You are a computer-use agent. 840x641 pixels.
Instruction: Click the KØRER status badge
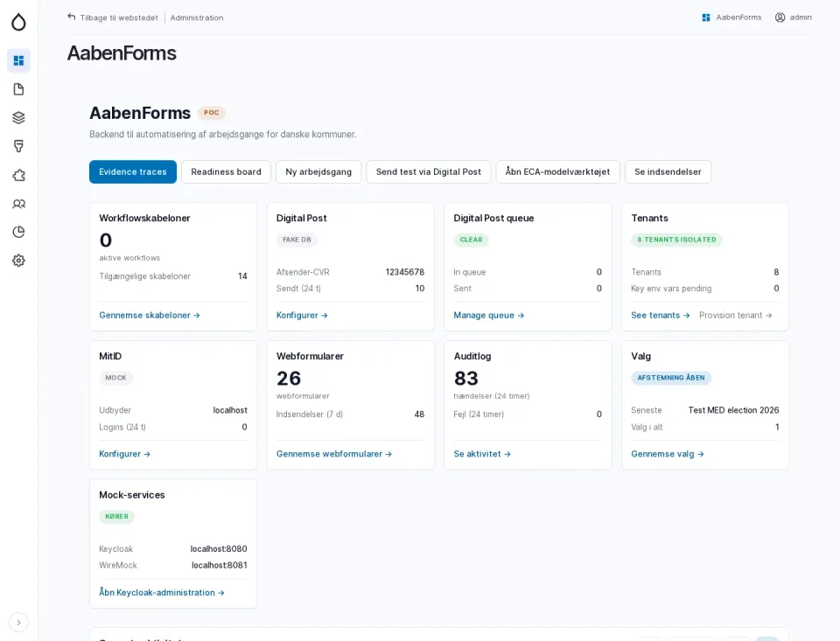tap(116, 517)
